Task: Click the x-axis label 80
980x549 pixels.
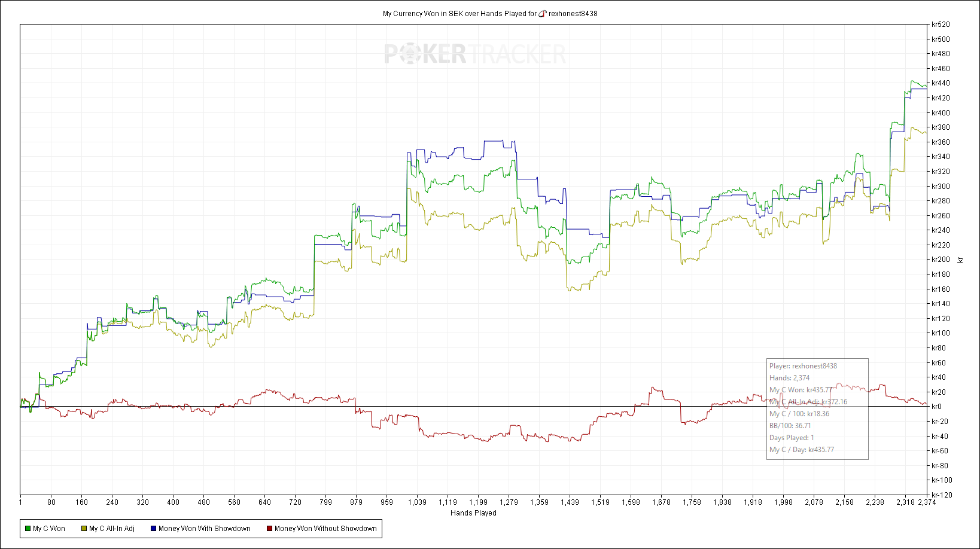Action: 51,502
